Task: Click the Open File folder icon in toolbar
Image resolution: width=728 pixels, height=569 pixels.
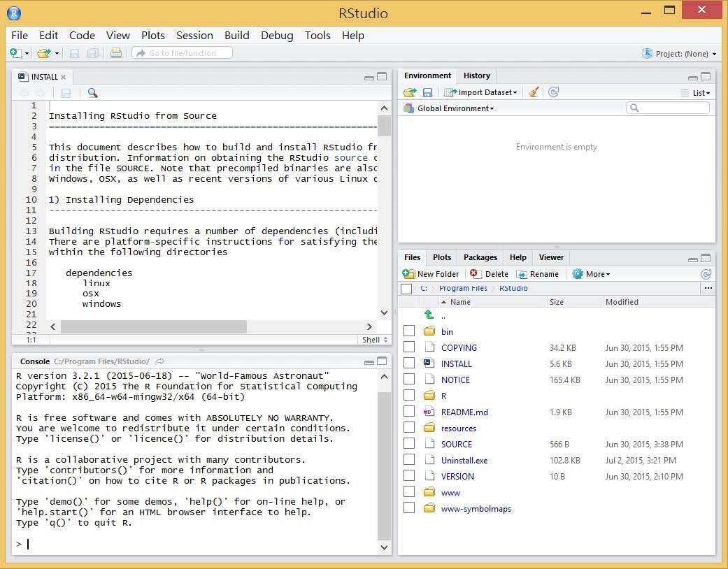Action: 44,53
